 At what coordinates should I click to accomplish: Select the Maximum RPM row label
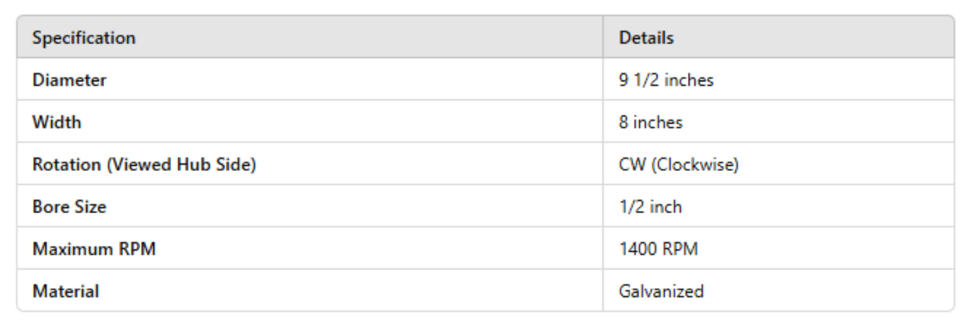point(94,249)
